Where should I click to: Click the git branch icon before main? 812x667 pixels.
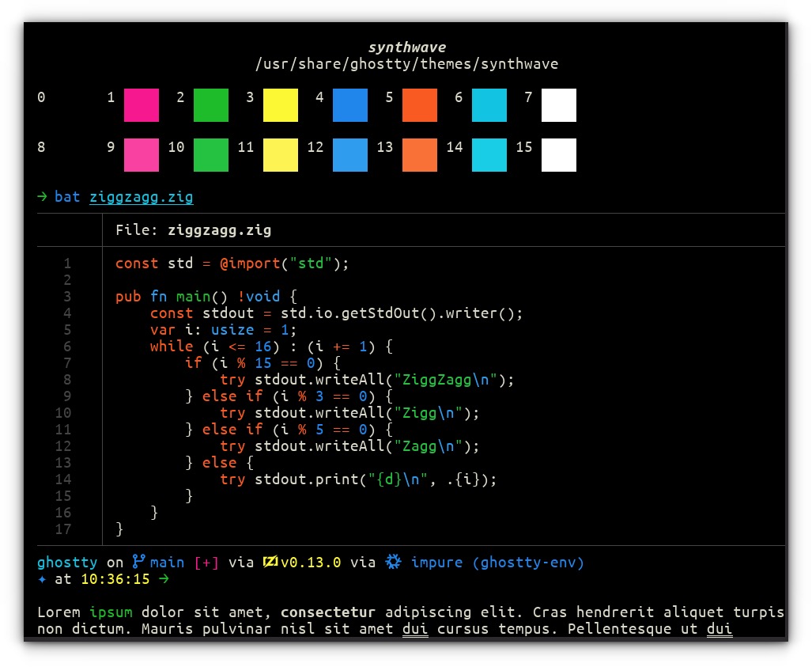point(138,562)
